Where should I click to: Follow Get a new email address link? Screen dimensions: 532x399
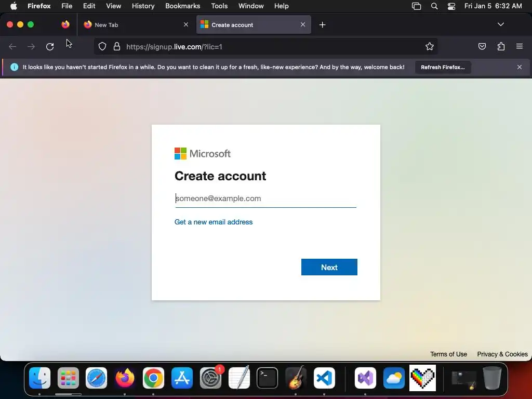tap(214, 222)
